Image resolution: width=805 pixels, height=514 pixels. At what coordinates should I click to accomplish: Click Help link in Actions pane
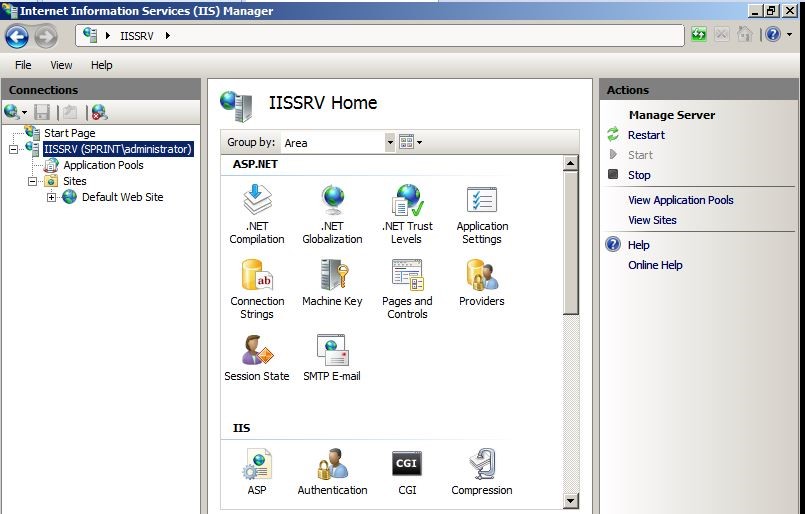(x=638, y=245)
